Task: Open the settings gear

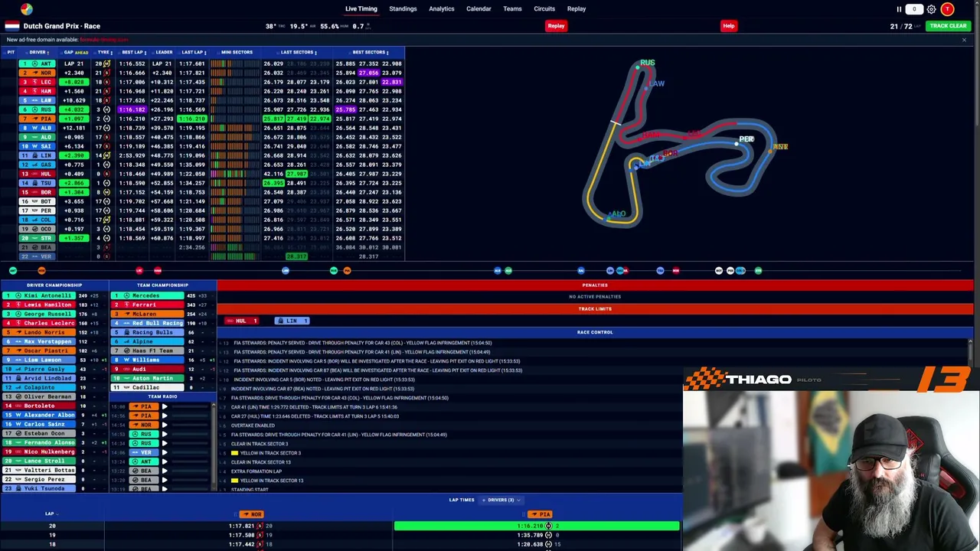Action: coord(931,9)
